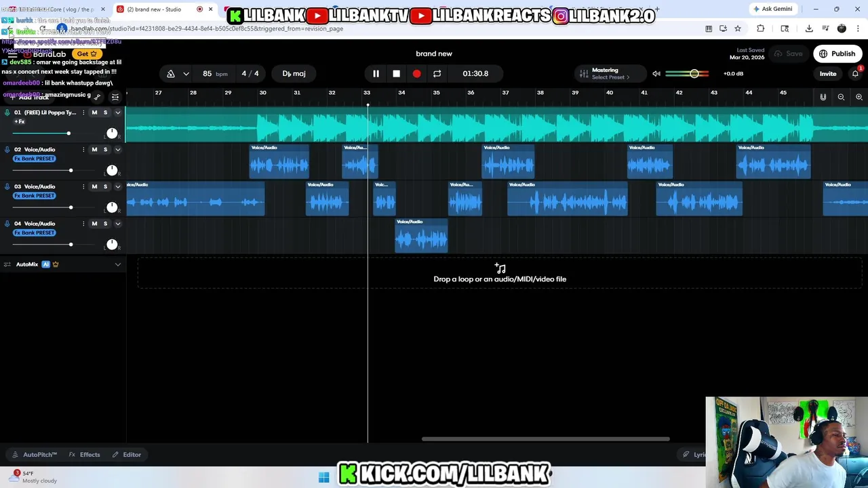868x488 pixels.
Task: Zoom out the timeline
Action: 841,97
